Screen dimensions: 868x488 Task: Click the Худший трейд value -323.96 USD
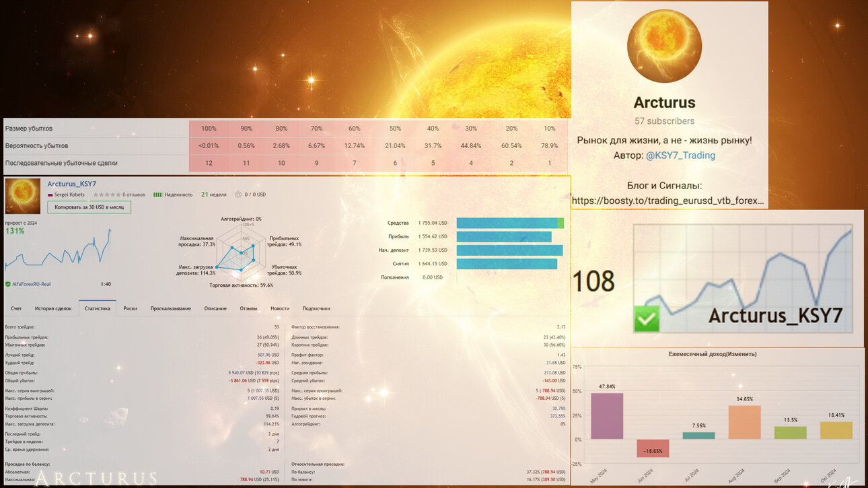[267, 363]
